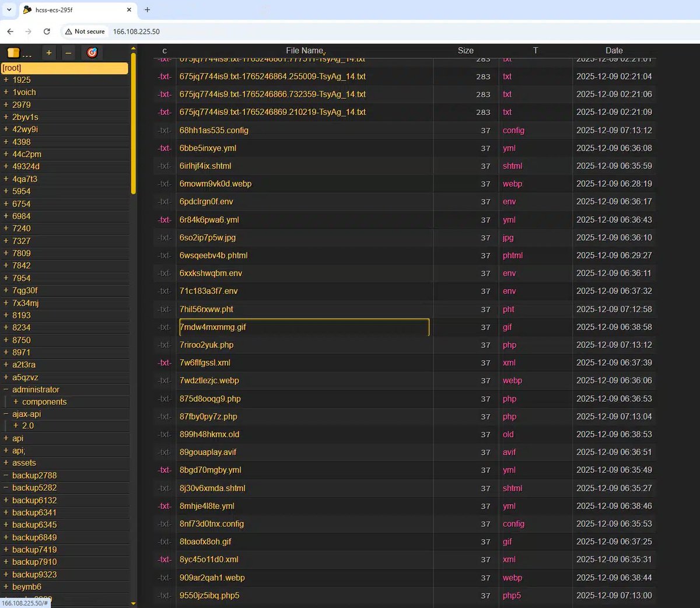Click the sidebar scroll-down arrow
This screenshot has width=700, height=608.
[134, 604]
